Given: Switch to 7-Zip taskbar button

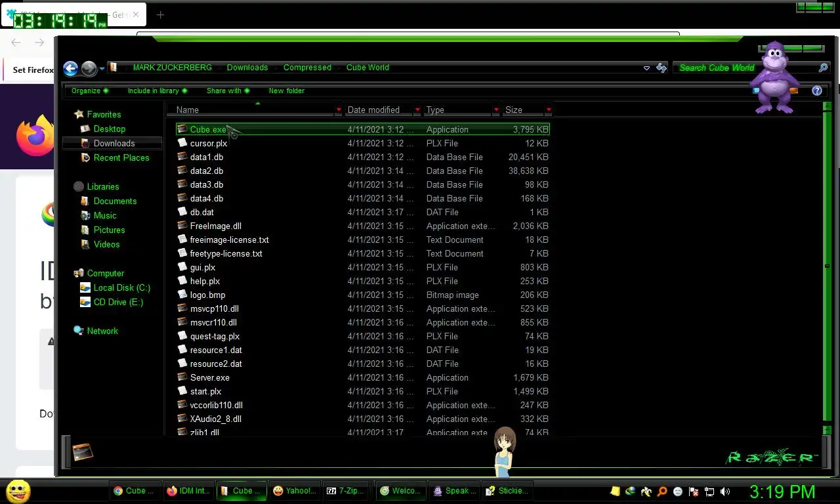Looking at the screenshot, I should 346,490.
